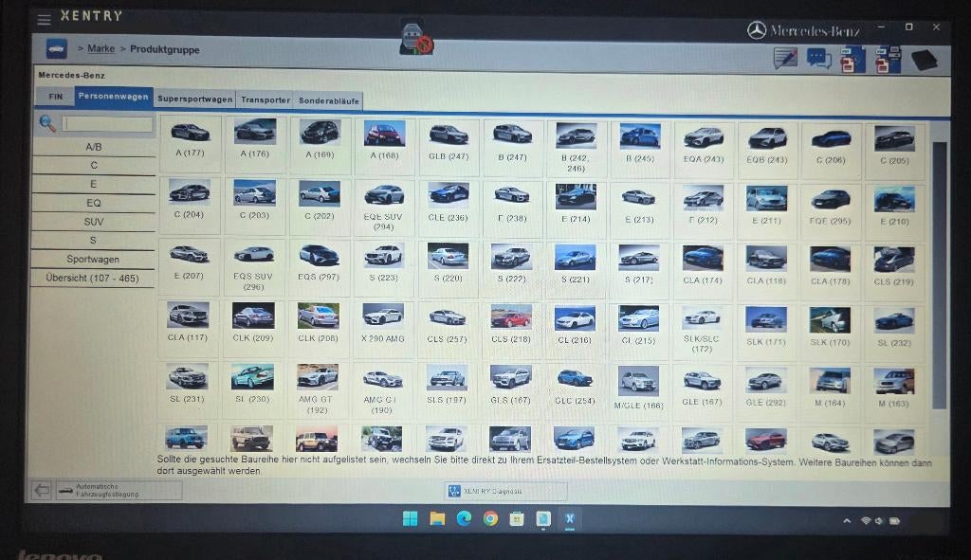Screen dimensions: 971x560
Task: Open the notes pencil icon in toolbar
Action: [x=785, y=59]
